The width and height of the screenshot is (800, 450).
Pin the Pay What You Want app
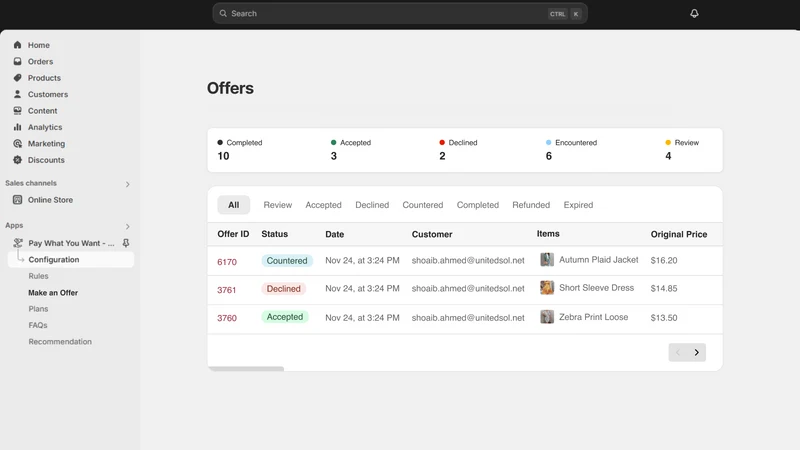pos(126,243)
